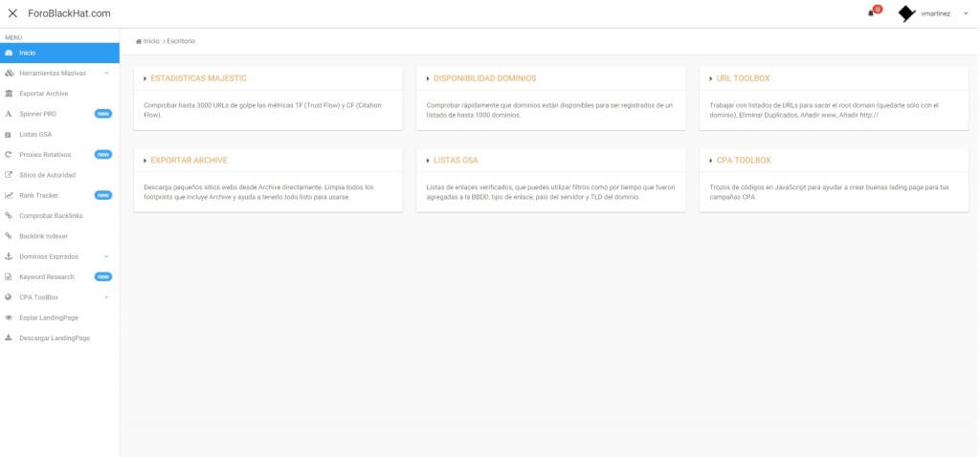This screenshot has width=980, height=457.
Task: Open the EXPORTAR ARCHIVE card title
Action: click(189, 161)
